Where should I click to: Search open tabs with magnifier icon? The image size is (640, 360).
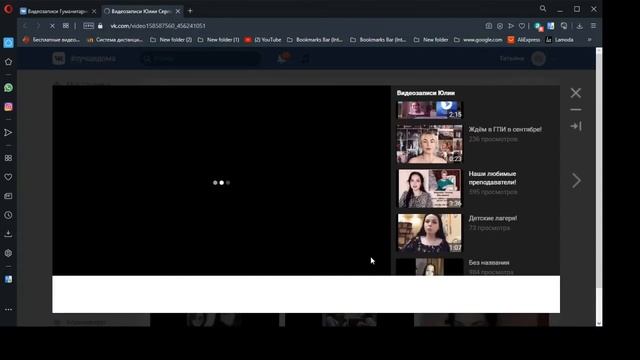[543, 9]
